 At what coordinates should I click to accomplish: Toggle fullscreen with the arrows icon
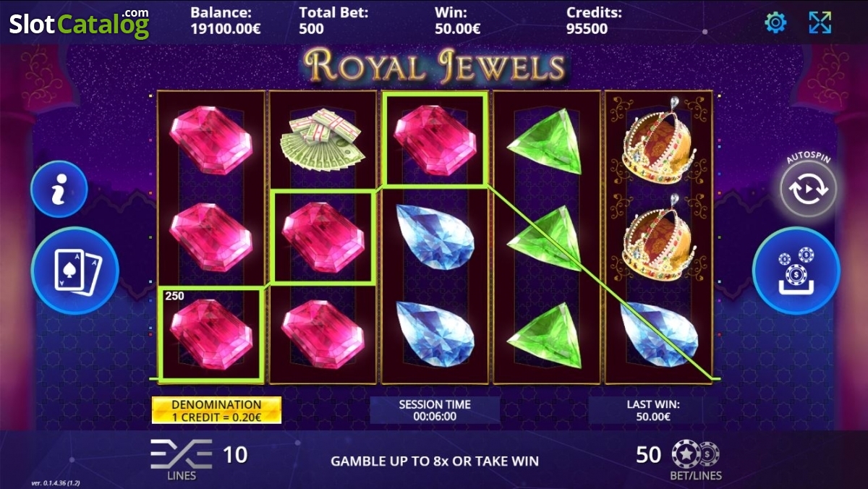click(820, 22)
